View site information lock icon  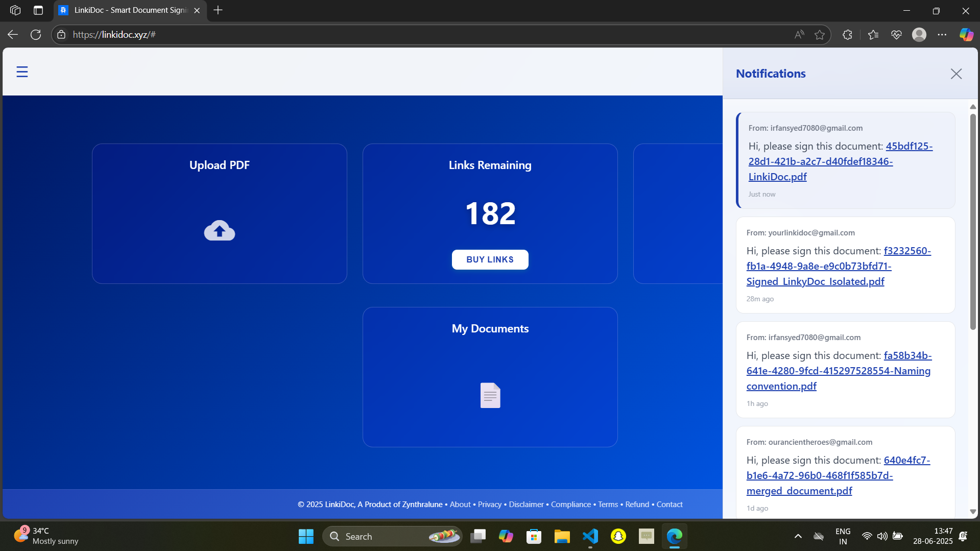coord(61,35)
